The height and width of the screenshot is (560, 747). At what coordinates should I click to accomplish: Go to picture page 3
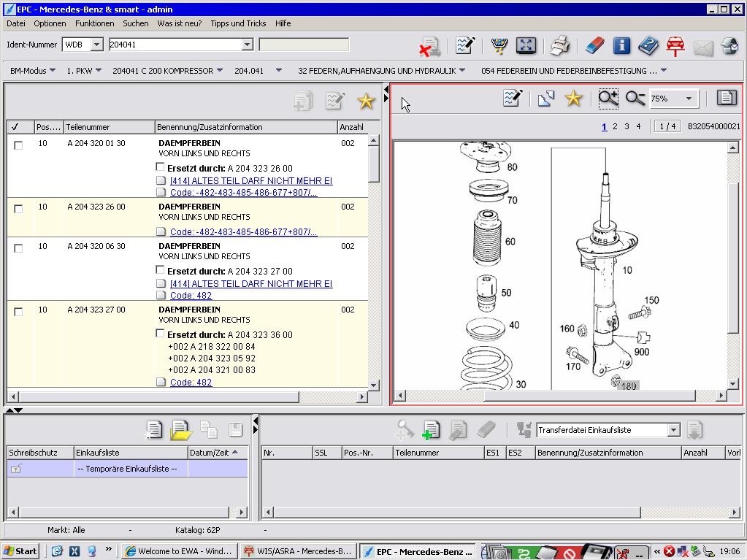pos(627,126)
